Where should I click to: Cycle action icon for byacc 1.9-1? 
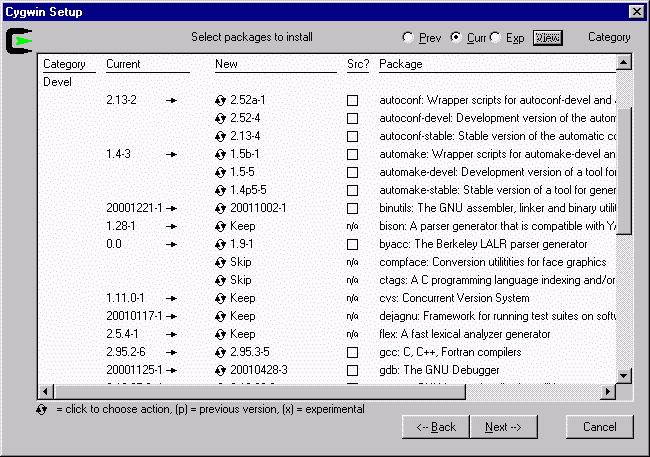tap(221, 245)
